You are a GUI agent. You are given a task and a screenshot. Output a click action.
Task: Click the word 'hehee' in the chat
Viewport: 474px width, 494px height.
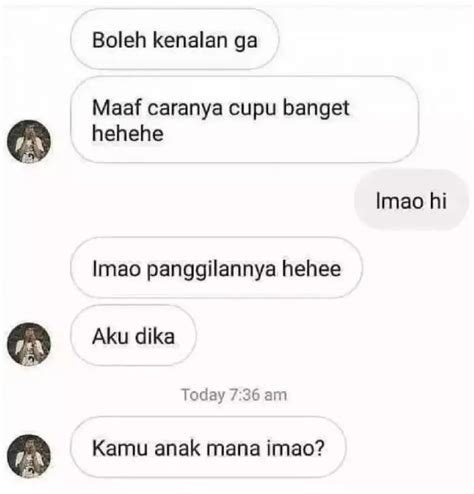point(311,269)
